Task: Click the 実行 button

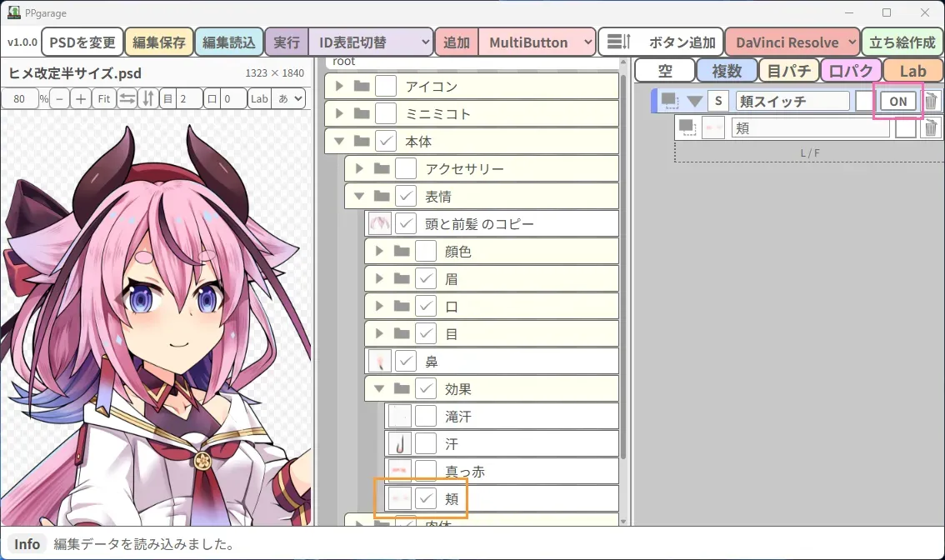Action: [x=287, y=42]
